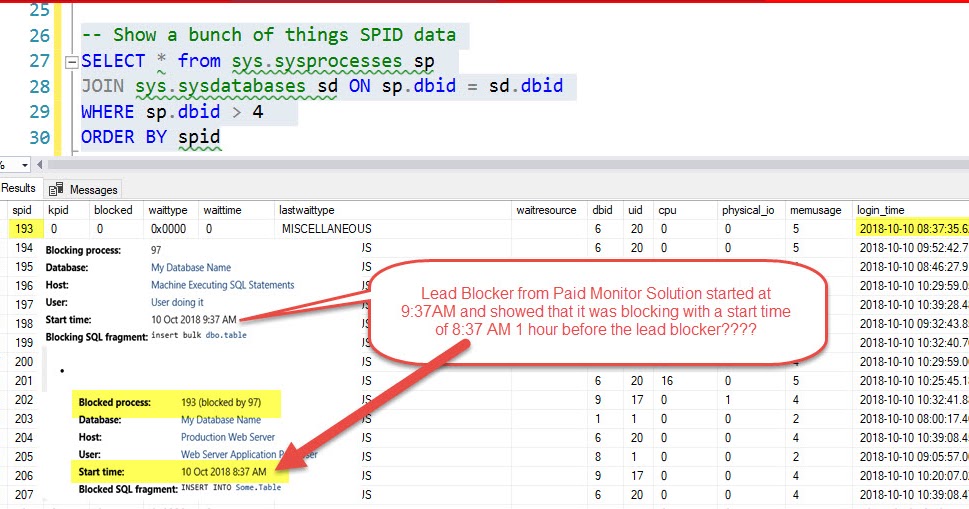
Task: Open the Production Web Server host link
Action: pos(228,437)
